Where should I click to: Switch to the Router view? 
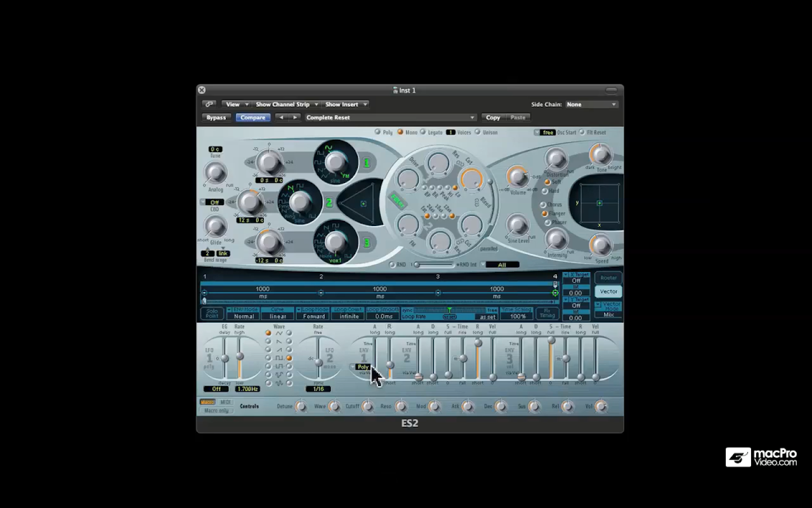point(608,277)
